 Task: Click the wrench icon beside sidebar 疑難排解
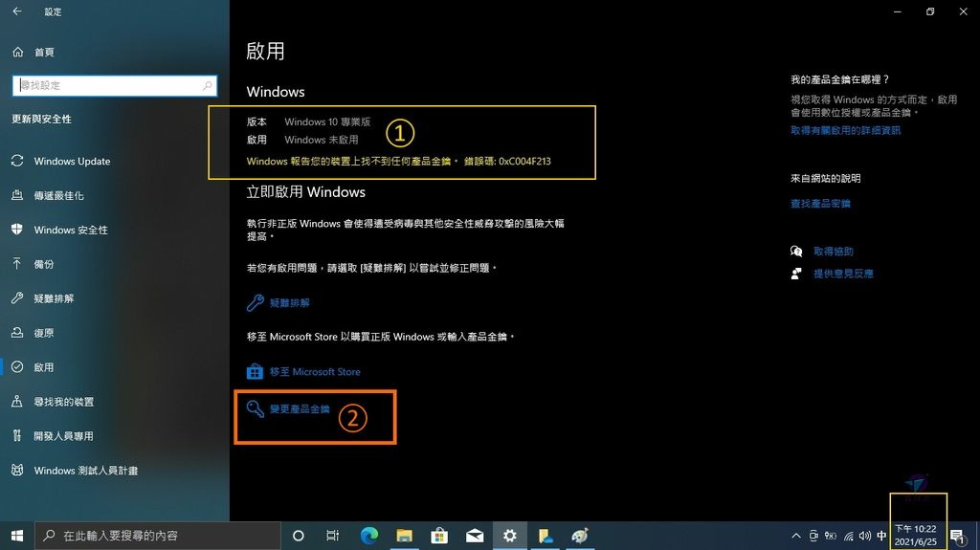[17, 298]
